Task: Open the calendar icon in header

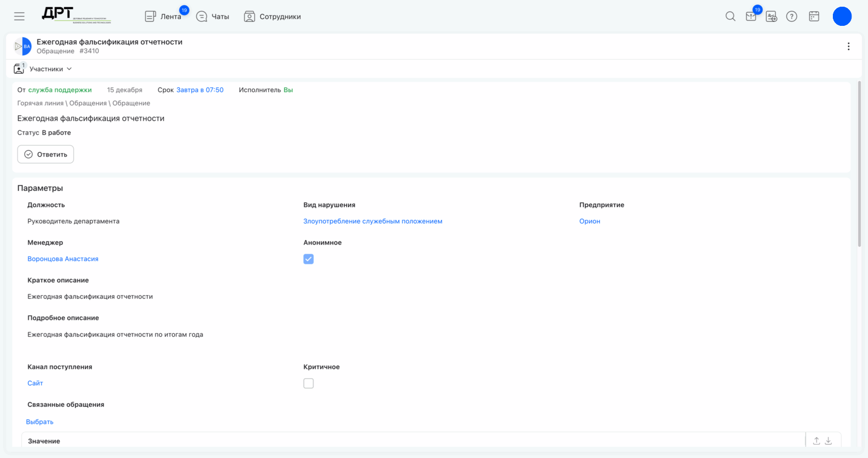Action: (x=814, y=17)
